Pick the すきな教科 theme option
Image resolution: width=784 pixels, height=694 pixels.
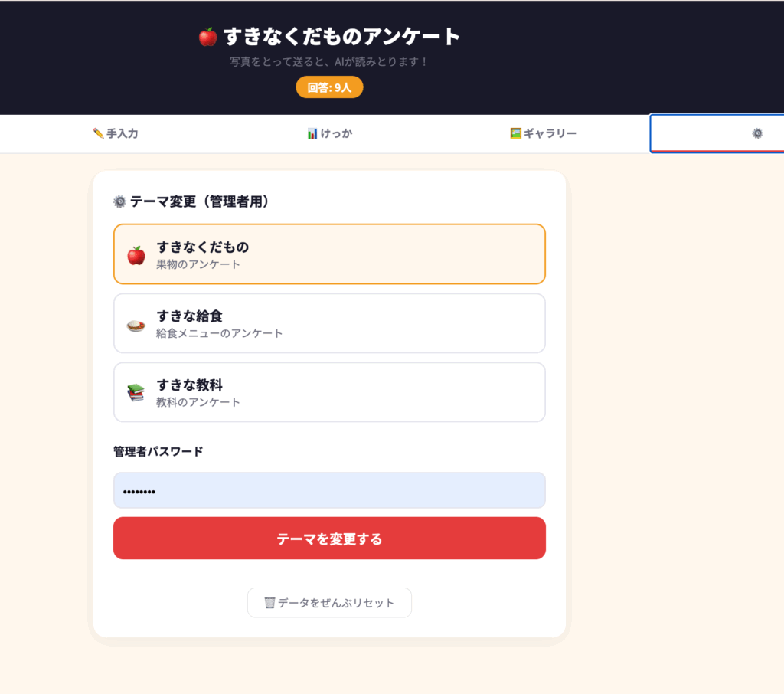(x=329, y=392)
